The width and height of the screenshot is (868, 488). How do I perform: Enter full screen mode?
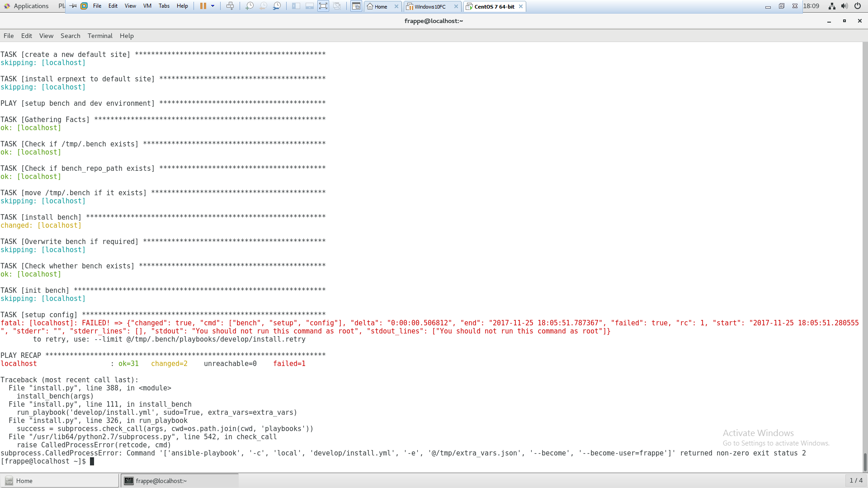323,6
